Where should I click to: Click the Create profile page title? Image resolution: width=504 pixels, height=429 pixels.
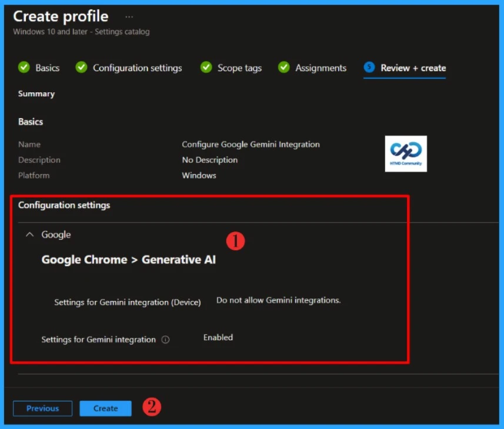click(x=61, y=16)
